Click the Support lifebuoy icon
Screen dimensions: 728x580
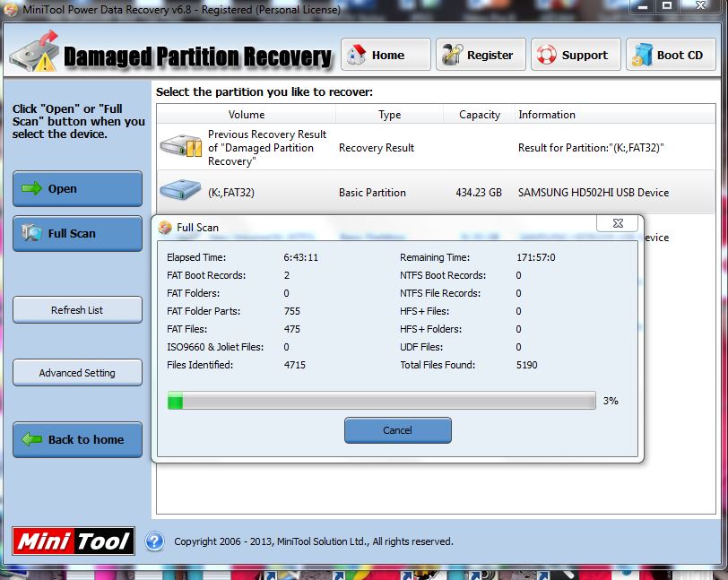(547, 55)
